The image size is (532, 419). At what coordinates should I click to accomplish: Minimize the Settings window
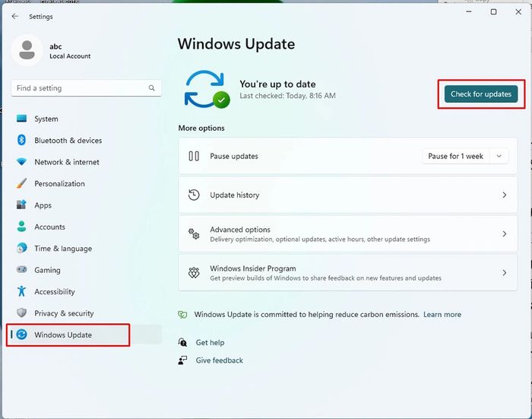(x=469, y=12)
